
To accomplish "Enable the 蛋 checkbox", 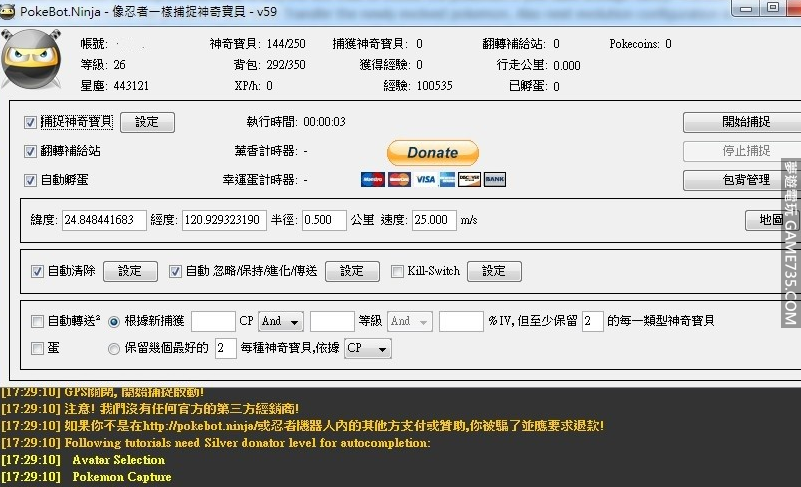I will point(37,349).
